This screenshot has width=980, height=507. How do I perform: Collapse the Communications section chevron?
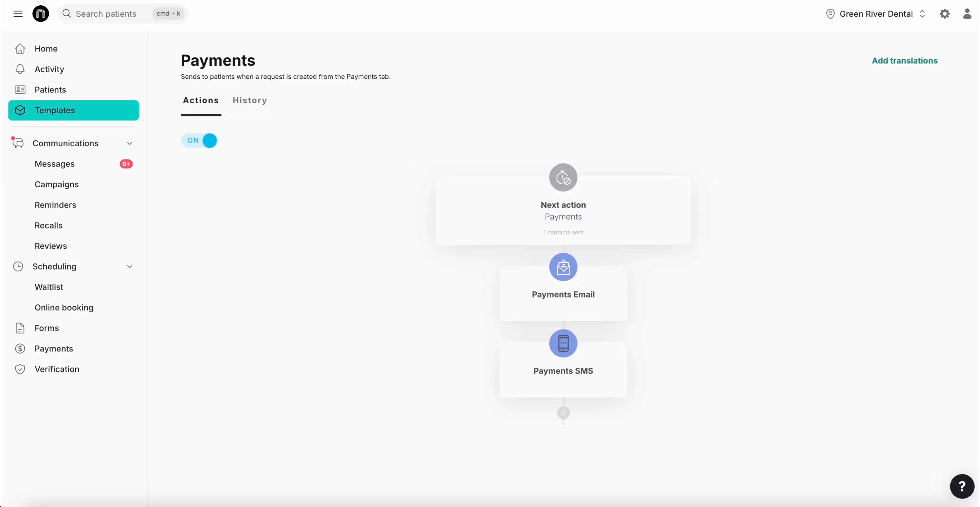[x=130, y=143]
